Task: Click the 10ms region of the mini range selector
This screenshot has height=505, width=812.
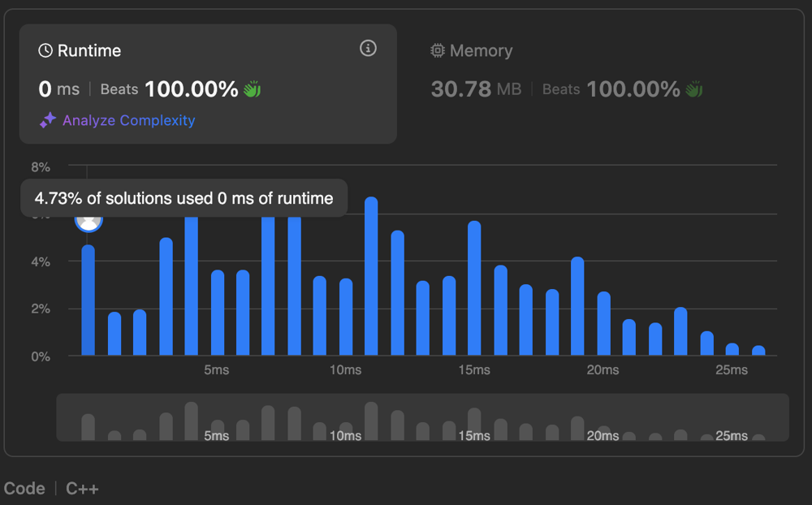Action: [346, 422]
